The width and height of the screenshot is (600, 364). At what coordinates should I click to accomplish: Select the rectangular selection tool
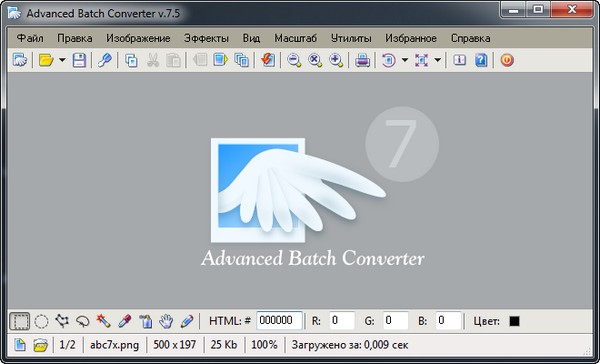click(20, 321)
